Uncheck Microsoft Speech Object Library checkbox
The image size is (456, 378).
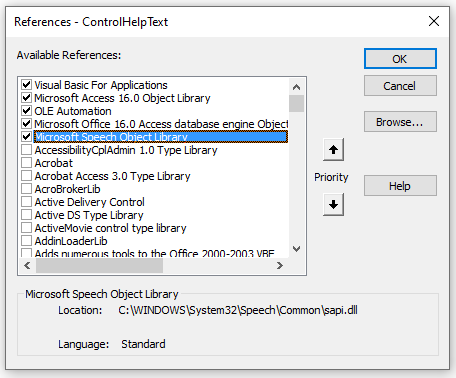pyautogui.click(x=26, y=137)
